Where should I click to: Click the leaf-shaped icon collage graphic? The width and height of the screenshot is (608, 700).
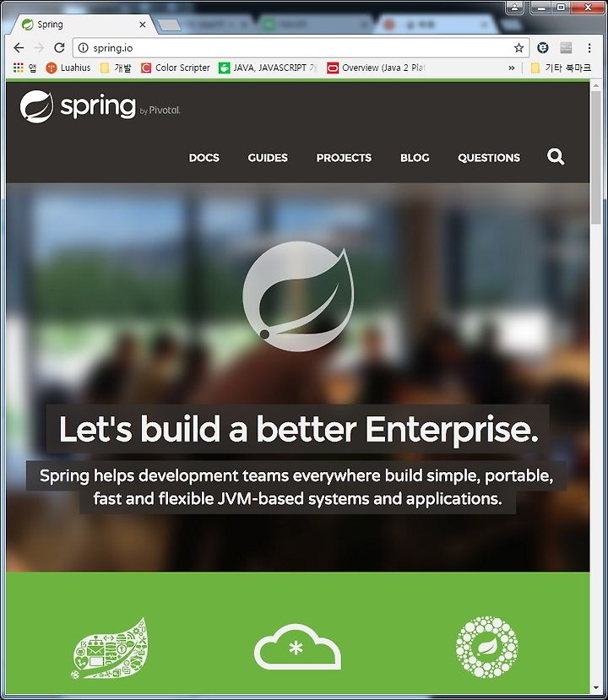pos(109,648)
